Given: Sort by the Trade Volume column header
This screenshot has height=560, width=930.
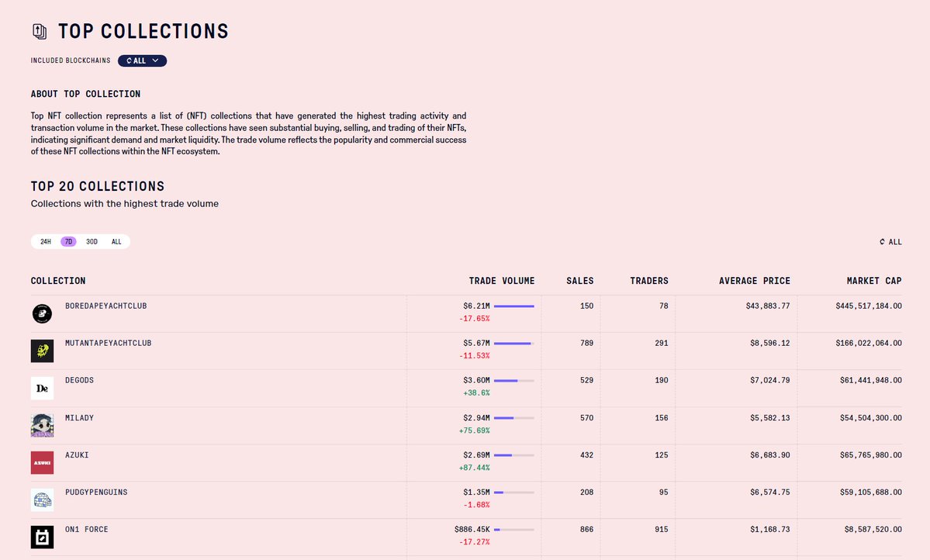Looking at the screenshot, I should [x=502, y=281].
